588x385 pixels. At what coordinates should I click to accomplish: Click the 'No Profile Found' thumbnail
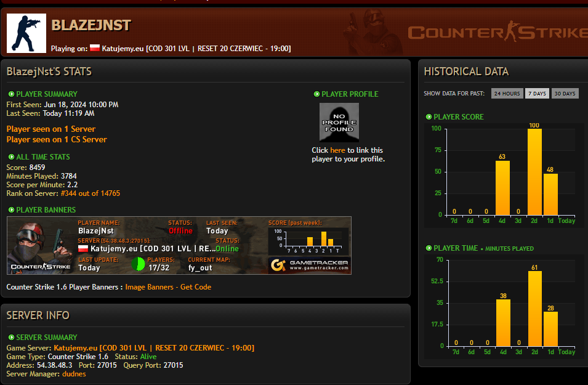[x=339, y=123]
